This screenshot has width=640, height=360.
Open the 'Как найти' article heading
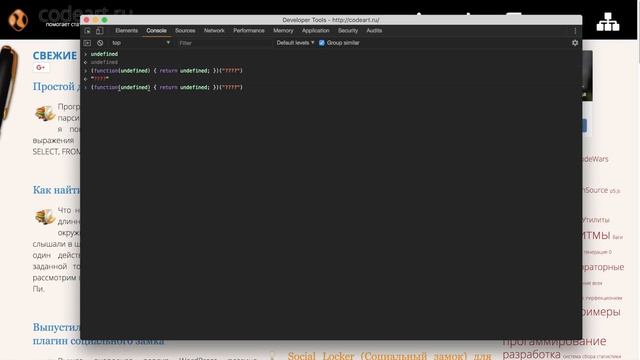pos(56,190)
